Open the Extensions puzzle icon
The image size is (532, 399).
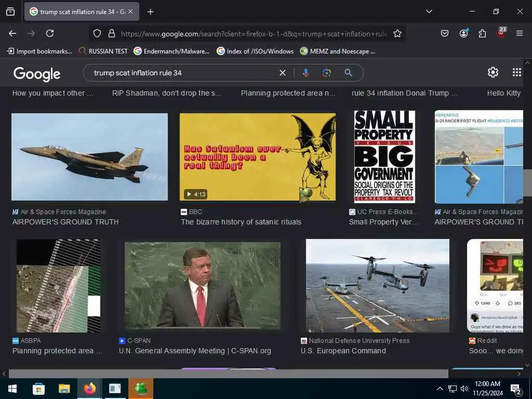482,33
